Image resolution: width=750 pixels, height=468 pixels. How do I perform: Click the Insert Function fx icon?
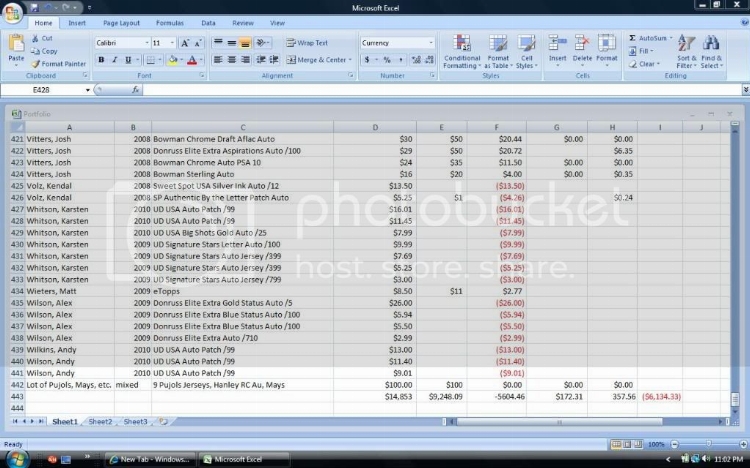click(135, 90)
